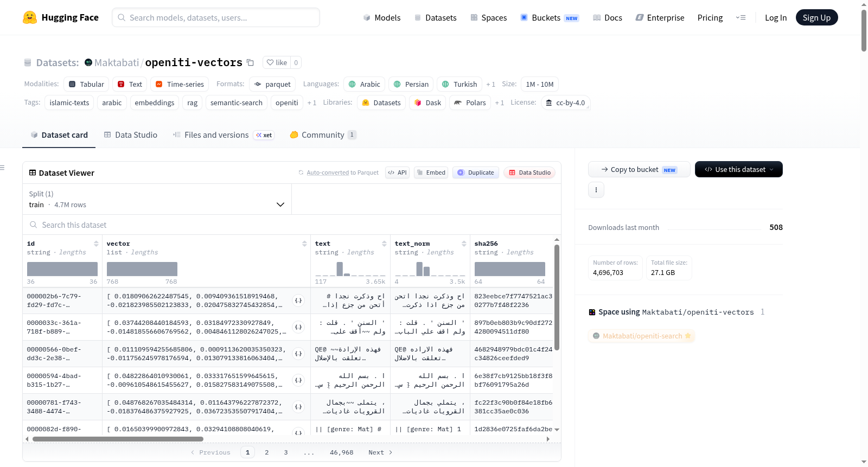Image resolution: width=868 pixels, height=467 pixels.
Task: Open the Files and versions tab
Action: click(224, 135)
